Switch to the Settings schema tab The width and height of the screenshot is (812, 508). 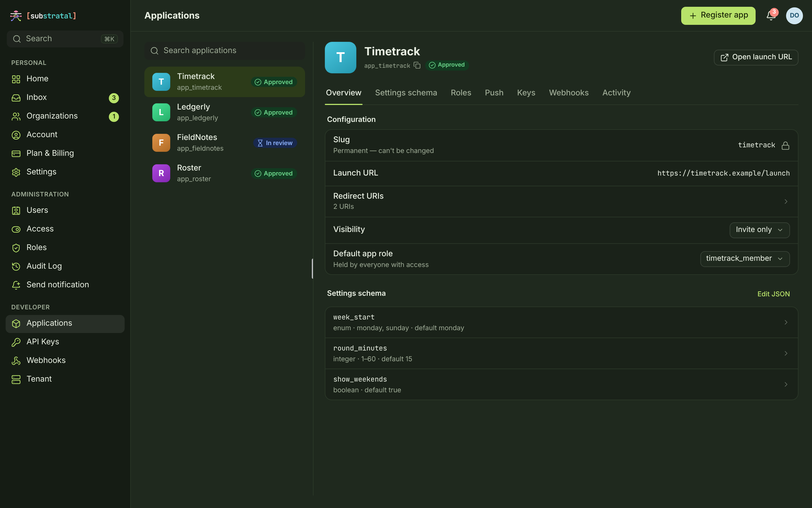(x=406, y=93)
